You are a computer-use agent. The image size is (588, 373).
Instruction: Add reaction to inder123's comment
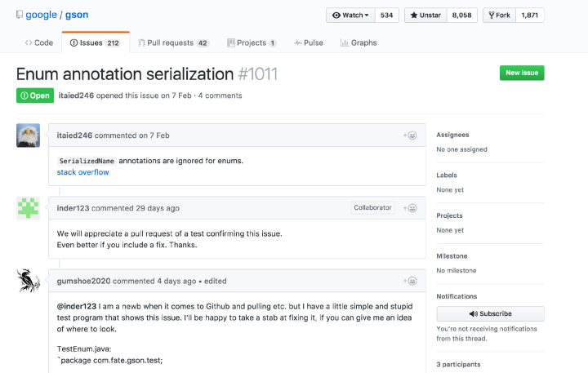[x=410, y=208]
